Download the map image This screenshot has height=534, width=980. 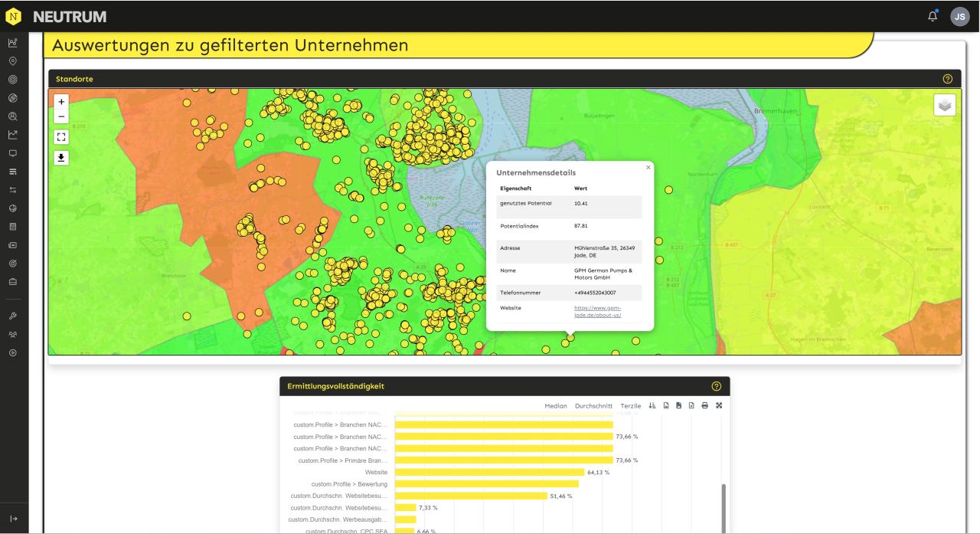point(61,158)
